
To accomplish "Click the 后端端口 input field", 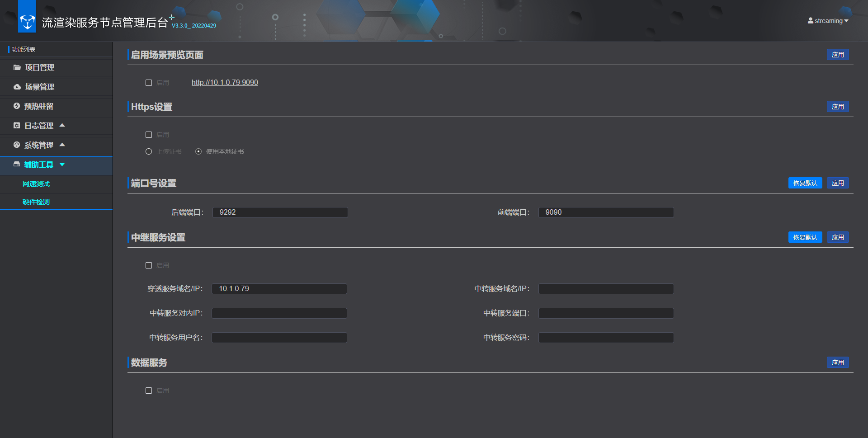I will (280, 212).
